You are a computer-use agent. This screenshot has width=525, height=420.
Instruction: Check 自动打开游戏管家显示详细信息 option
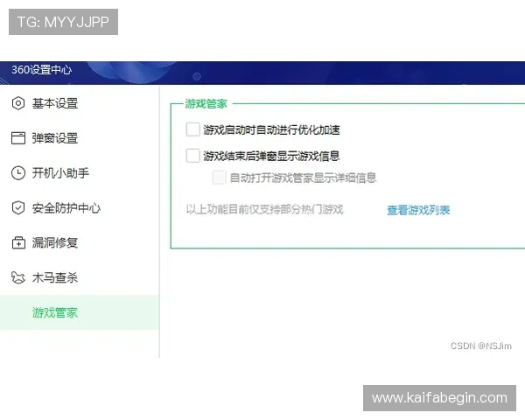219,178
